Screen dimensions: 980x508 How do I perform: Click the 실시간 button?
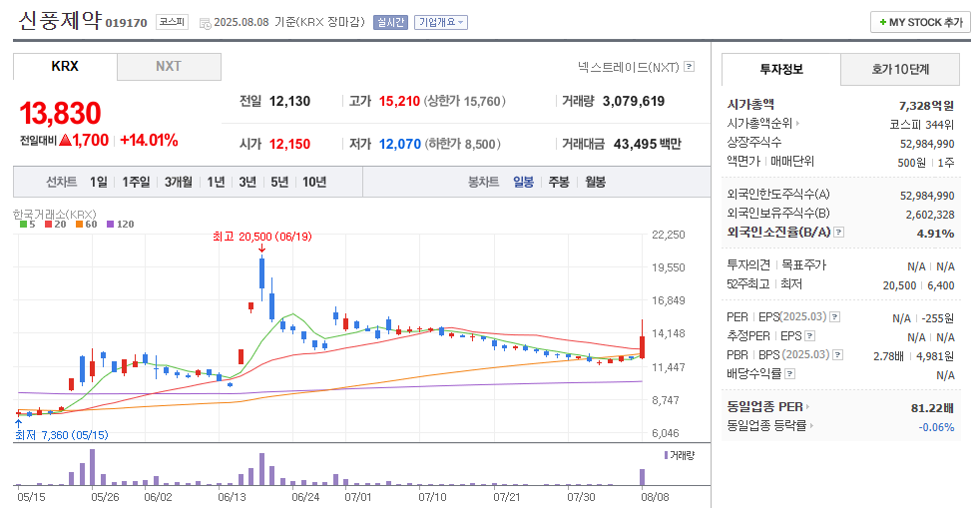[x=390, y=23]
